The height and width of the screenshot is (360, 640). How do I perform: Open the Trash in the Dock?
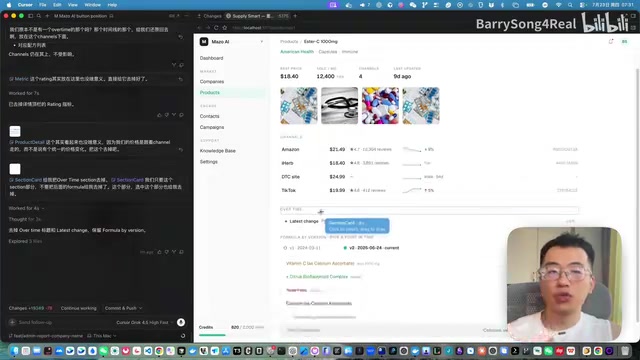(x=625, y=351)
